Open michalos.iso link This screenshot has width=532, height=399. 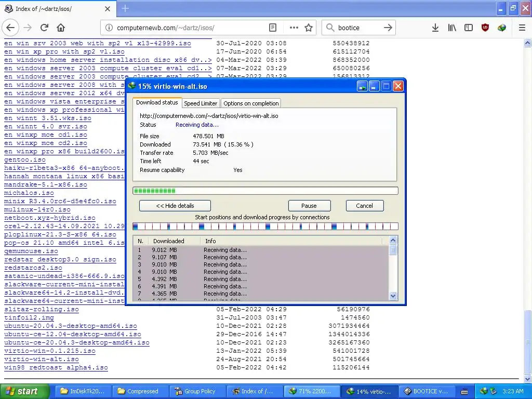[29, 193]
